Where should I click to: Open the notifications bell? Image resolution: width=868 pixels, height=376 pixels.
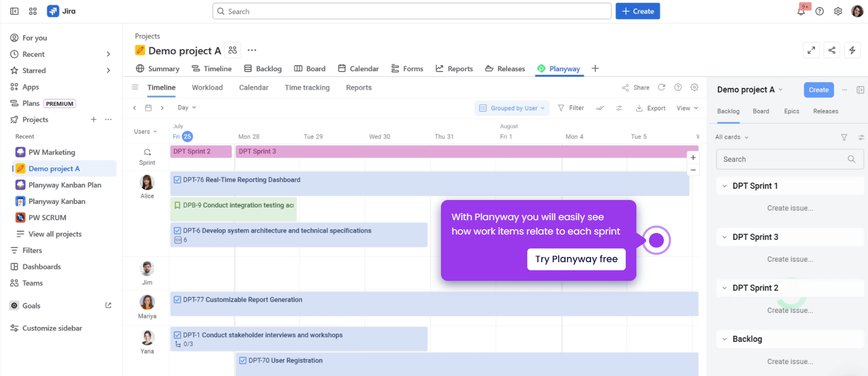[801, 11]
